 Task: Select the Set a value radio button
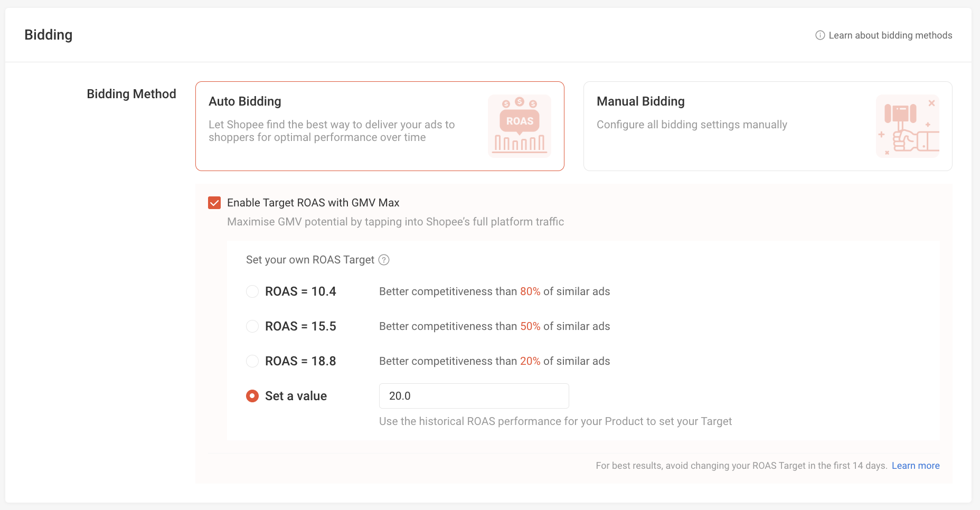252,396
